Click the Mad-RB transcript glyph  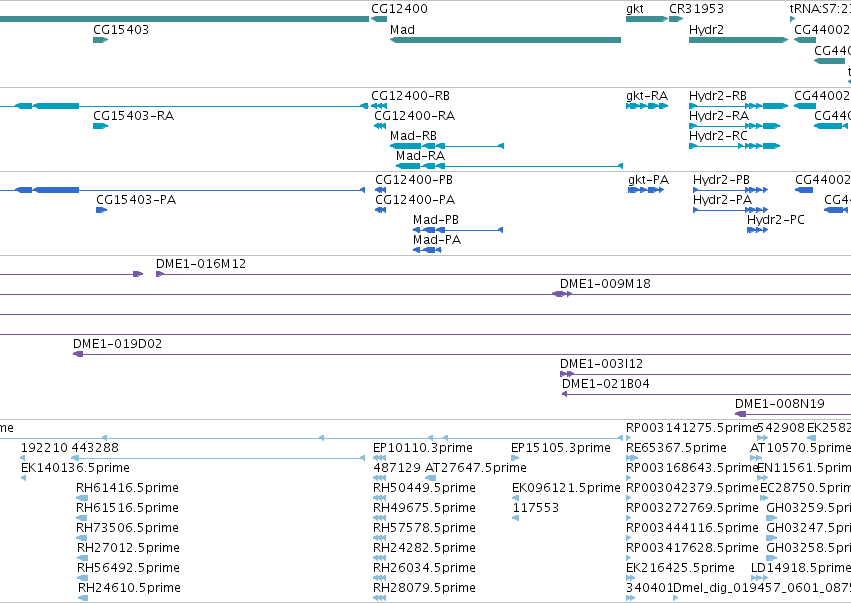447,146
